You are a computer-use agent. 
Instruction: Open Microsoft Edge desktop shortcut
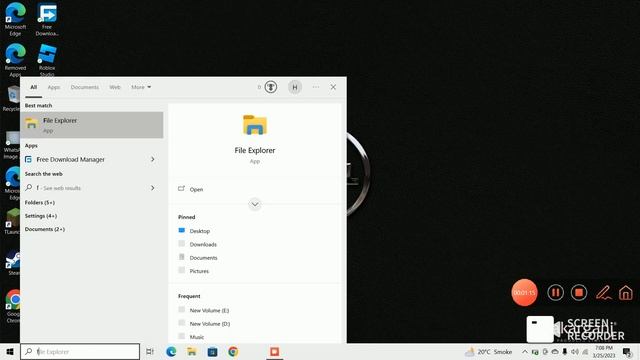[x=15, y=19]
